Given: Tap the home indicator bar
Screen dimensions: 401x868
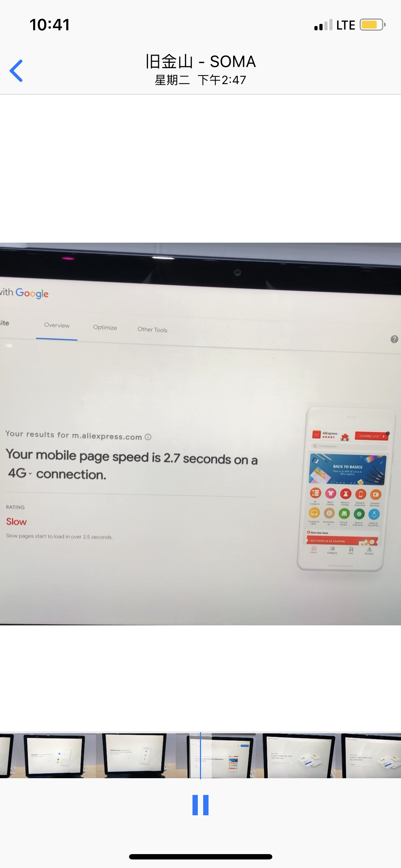Looking at the screenshot, I should 200,857.
